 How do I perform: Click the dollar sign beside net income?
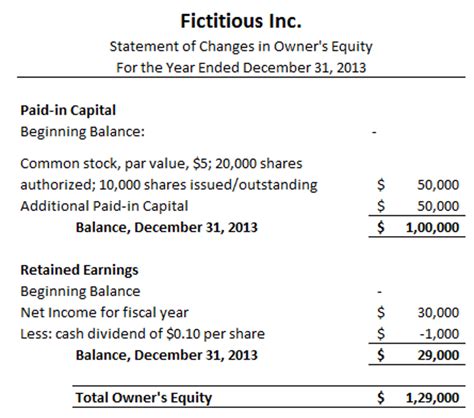[381, 313]
